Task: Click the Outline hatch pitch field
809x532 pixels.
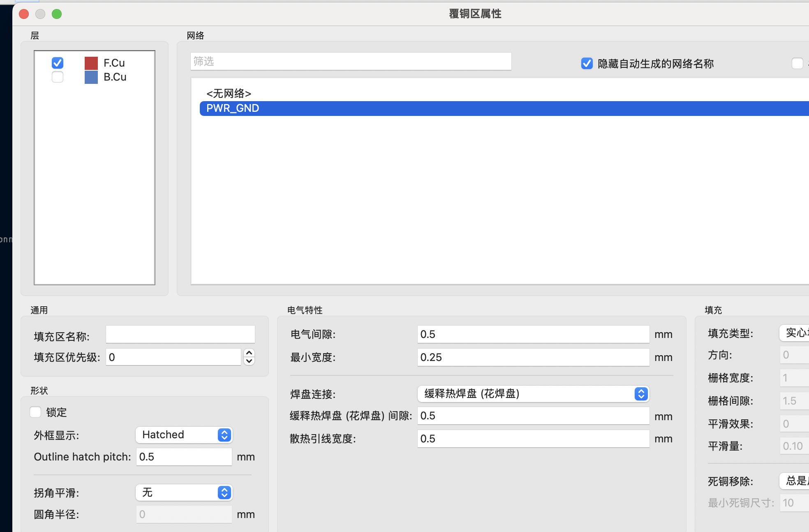Action: (184, 457)
